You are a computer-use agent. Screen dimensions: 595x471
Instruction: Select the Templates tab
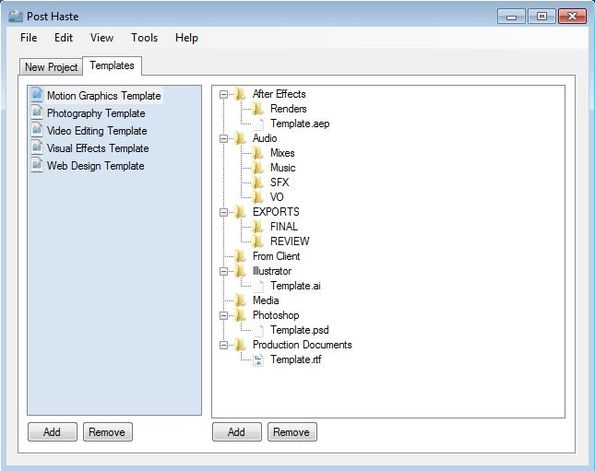(112, 66)
